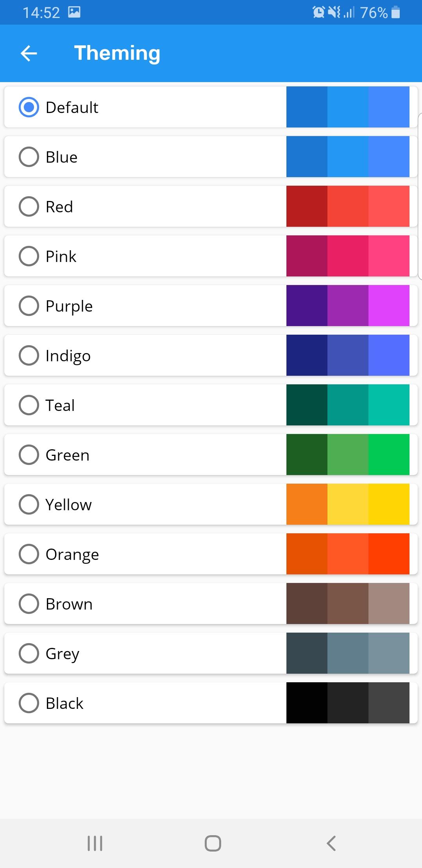
Task: Click the darkest Orange theme swatch
Action: coord(307,554)
